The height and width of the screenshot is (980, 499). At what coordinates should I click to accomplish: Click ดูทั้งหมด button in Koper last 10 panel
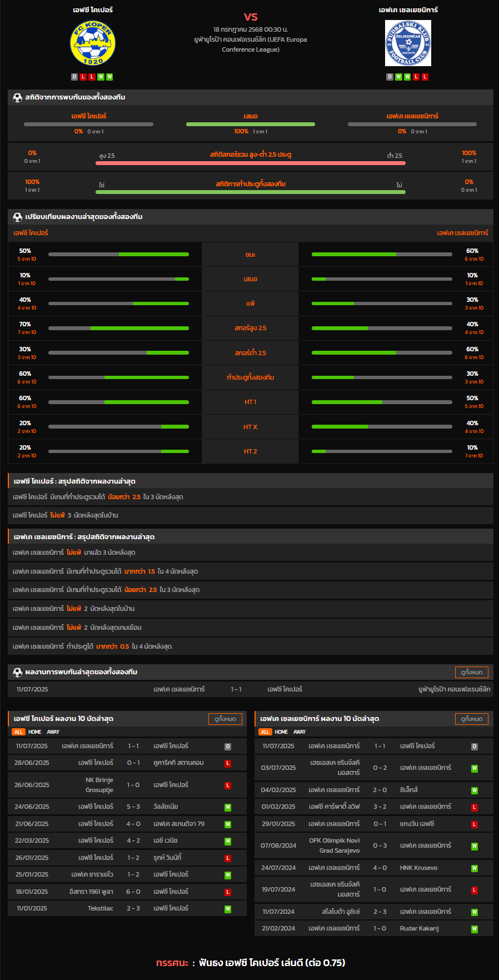click(x=226, y=719)
